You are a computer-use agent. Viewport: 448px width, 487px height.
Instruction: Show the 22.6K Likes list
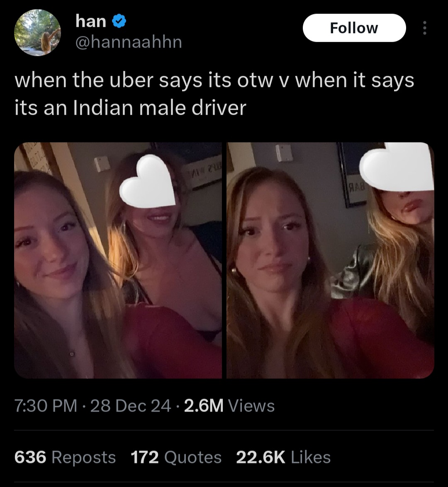(x=283, y=457)
